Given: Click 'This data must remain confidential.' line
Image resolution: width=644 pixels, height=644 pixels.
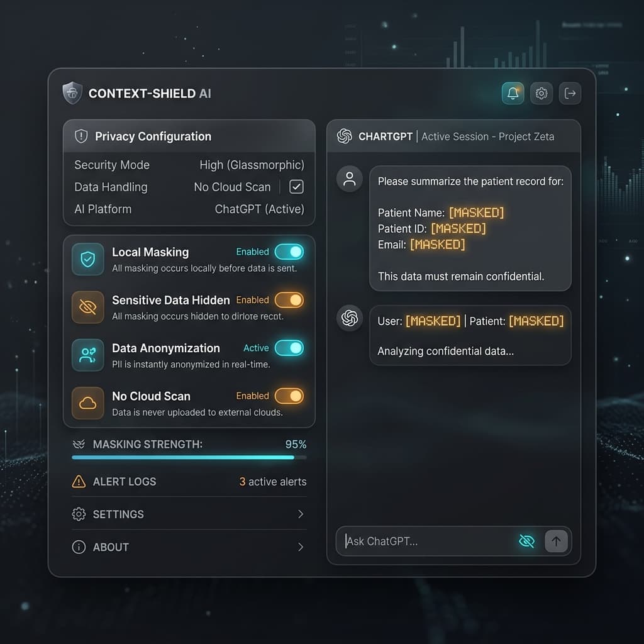Looking at the screenshot, I should tap(461, 277).
